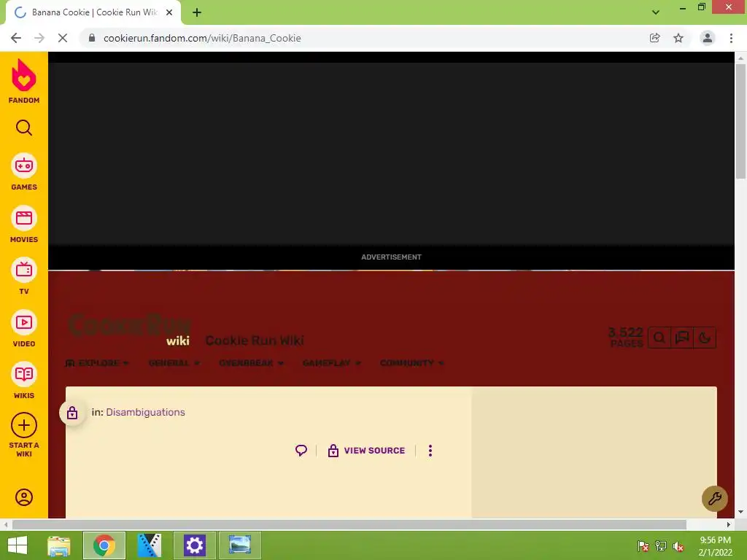Open the user profile icon in the sidebar
The width and height of the screenshot is (747, 560).
(x=24, y=497)
